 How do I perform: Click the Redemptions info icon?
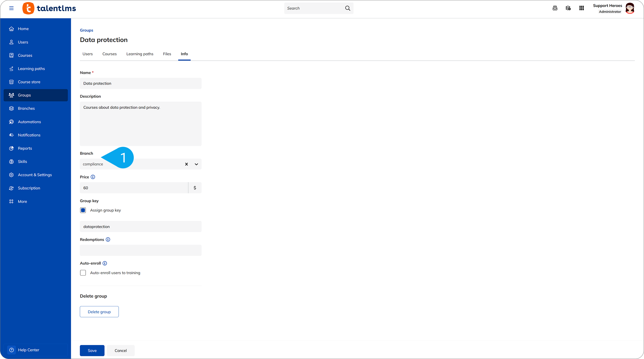point(108,239)
